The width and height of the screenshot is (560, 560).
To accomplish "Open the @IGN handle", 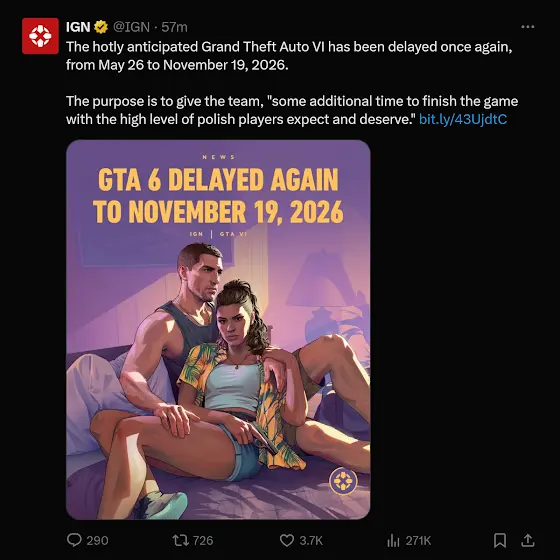I will [131, 27].
